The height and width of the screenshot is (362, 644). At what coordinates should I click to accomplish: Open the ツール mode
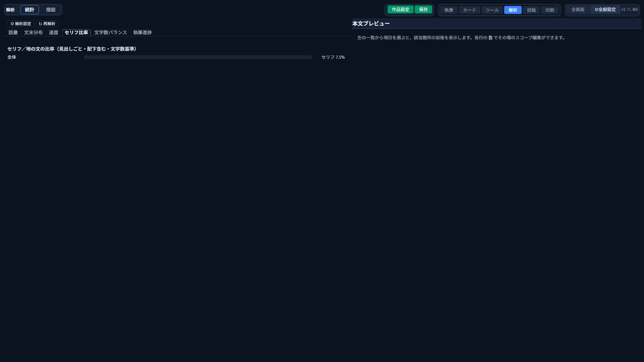click(x=492, y=10)
